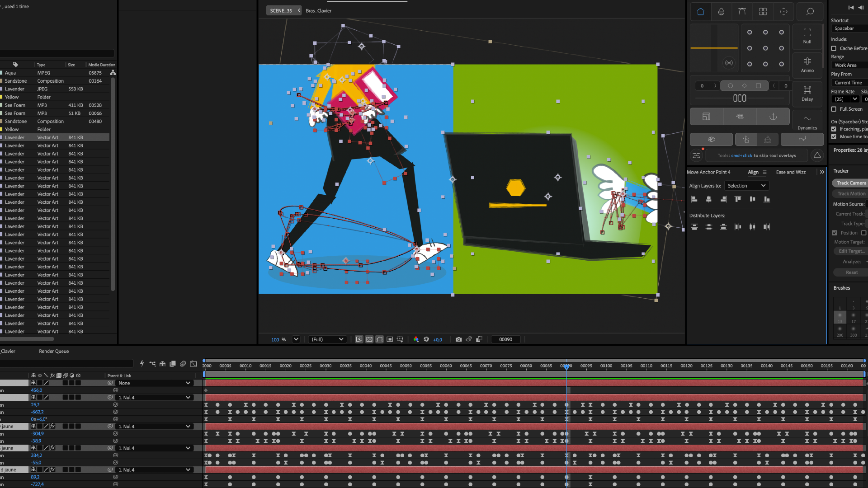Click the Null tool in Duik panel

(x=807, y=36)
